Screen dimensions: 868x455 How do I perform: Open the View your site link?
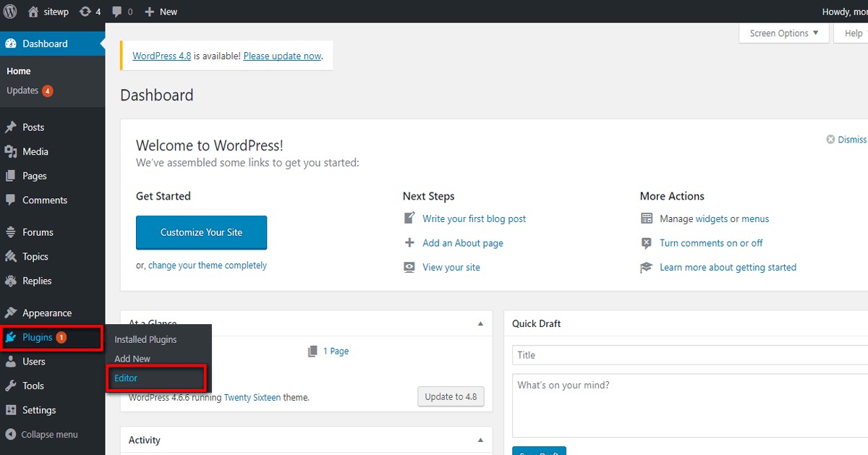[x=451, y=267]
